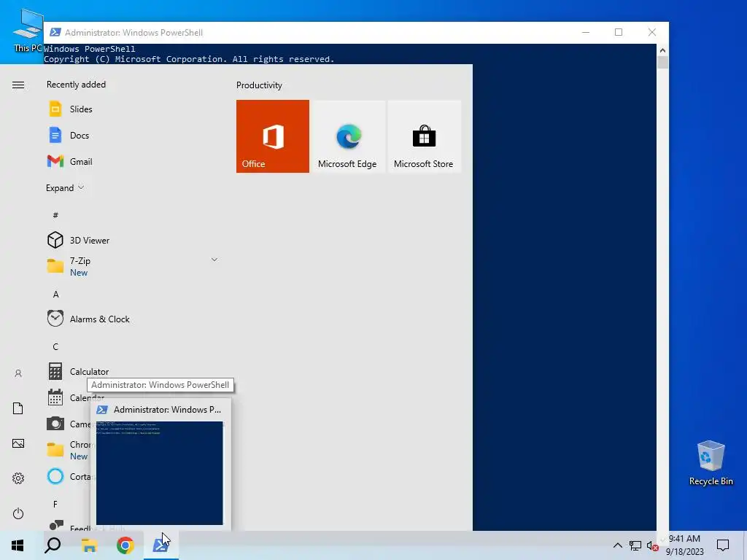
Task: Open Google Chrome from taskbar
Action: pyautogui.click(x=125, y=545)
